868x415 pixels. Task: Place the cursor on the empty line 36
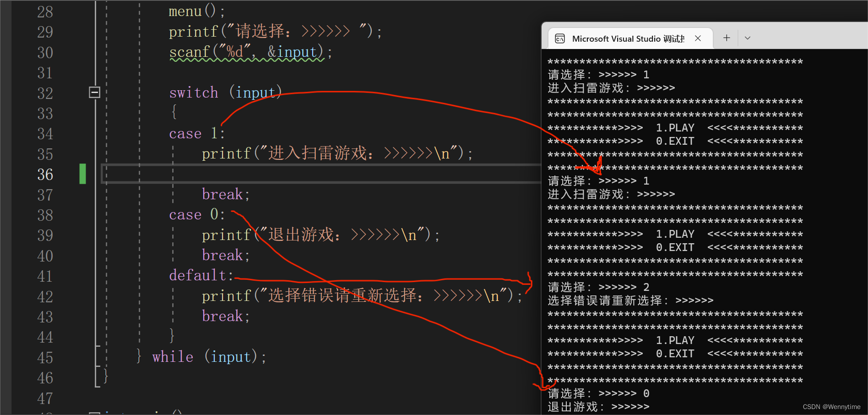320,174
